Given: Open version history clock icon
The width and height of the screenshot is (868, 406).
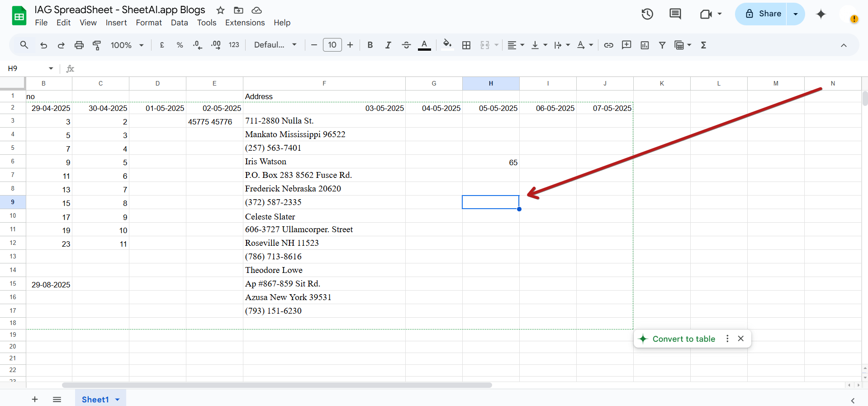Looking at the screenshot, I should pos(647,14).
